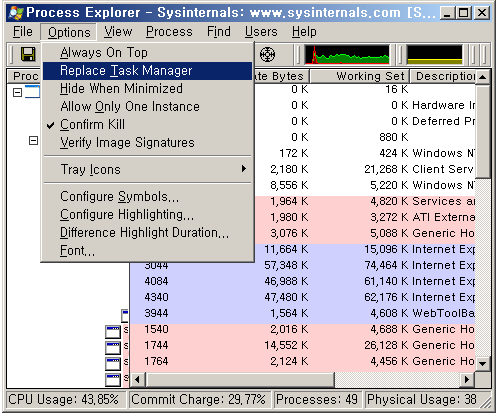
Task: Open the Users menu
Action: tap(261, 32)
